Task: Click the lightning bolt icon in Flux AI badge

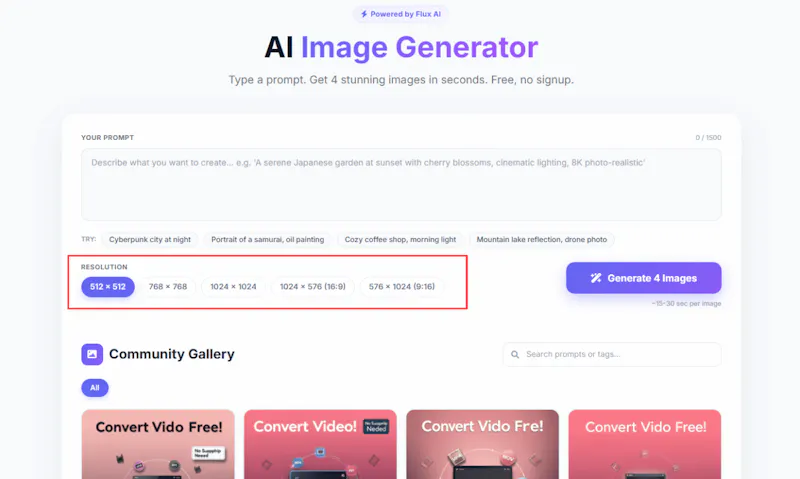Action: tap(364, 14)
